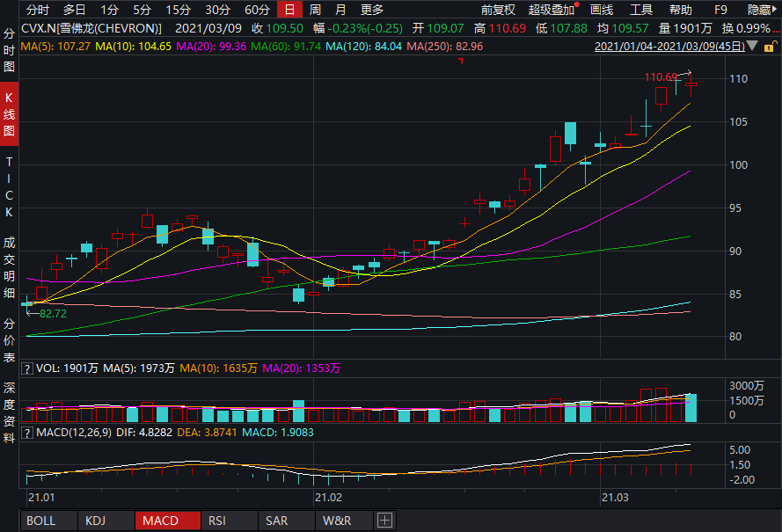
Task: Open the 分时图 sidebar view
Action: 9,48
